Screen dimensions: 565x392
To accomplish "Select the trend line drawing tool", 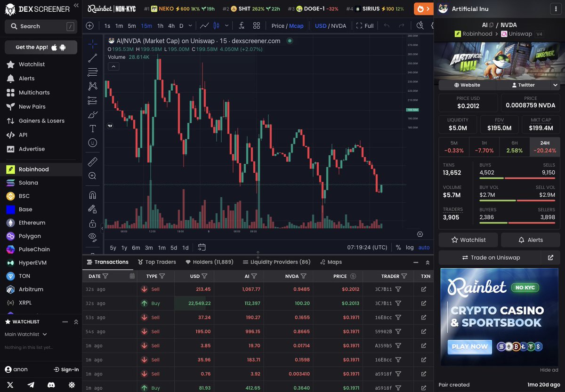I will (92, 58).
